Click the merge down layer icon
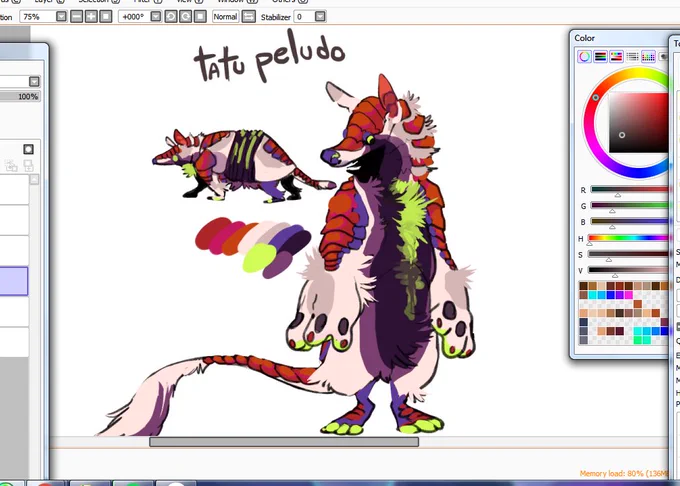The width and height of the screenshot is (680, 486). 28,165
